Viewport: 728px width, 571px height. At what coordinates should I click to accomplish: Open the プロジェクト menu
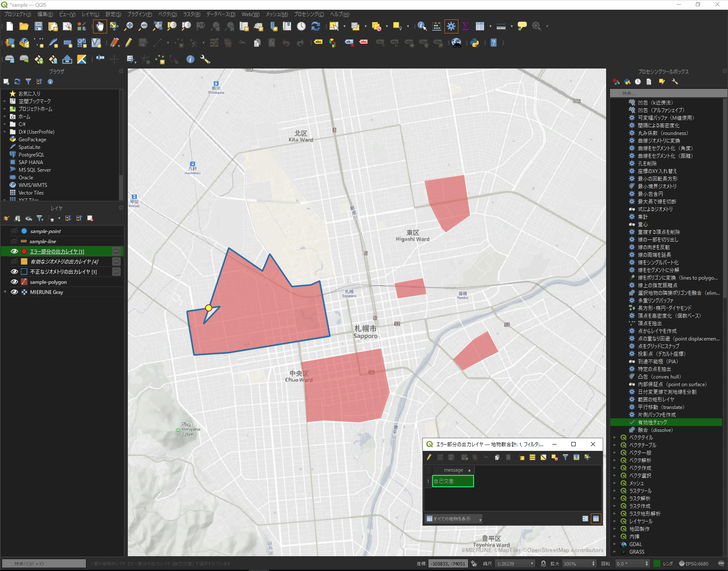click(x=17, y=14)
